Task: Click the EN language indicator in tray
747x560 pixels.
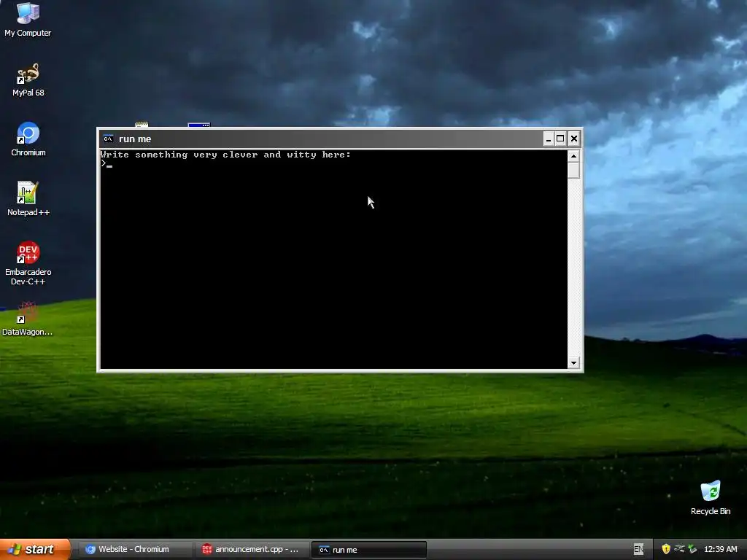Action: [638, 549]
